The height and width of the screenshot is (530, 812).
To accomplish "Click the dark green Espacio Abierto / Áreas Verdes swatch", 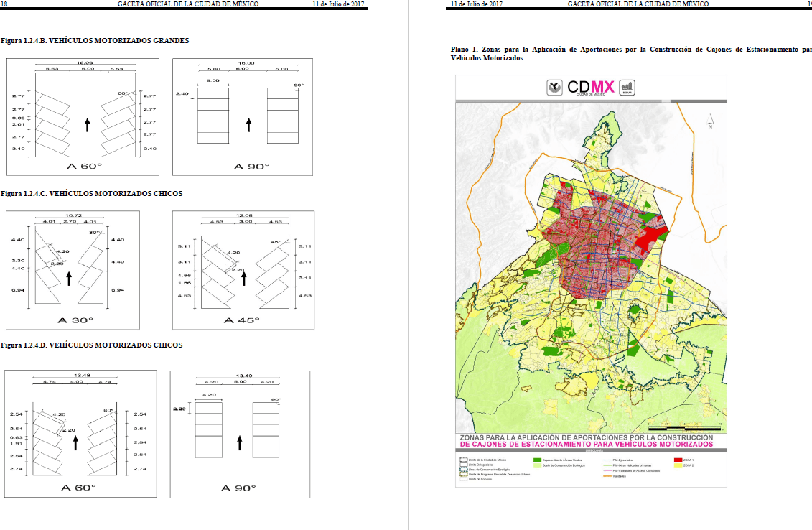I will tap(538, 460).
